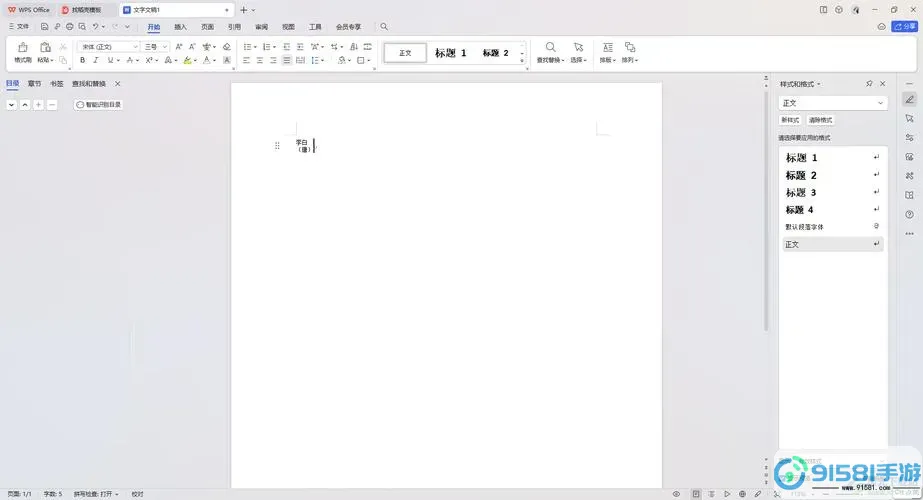This screenshot has width=923, height=500.
Task: Click the 文字文稿1 document tab
Action: [176, 10]
